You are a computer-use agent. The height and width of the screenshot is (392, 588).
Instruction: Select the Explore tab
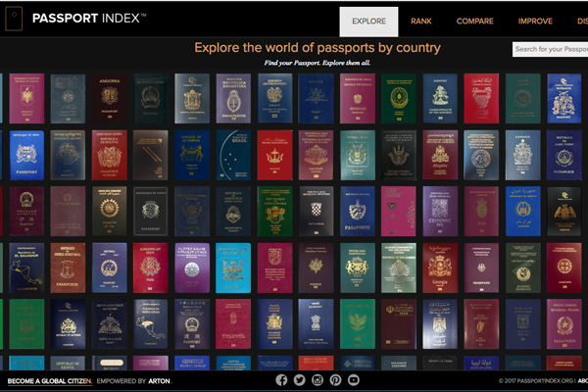coord(368,21)
